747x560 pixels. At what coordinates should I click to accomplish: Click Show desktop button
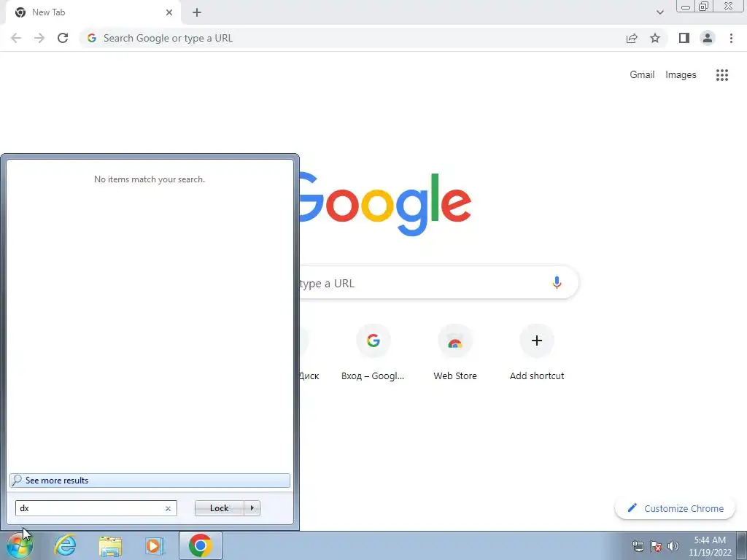click(741, 545)
